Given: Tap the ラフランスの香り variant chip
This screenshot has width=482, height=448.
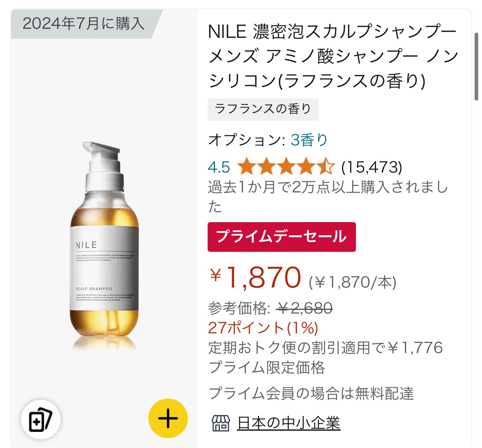Looking at the screenshot, I should click(x=263, y=110).
